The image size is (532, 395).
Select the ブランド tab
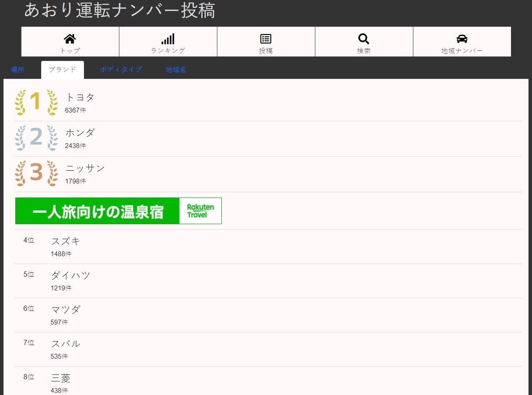point(63,70)
